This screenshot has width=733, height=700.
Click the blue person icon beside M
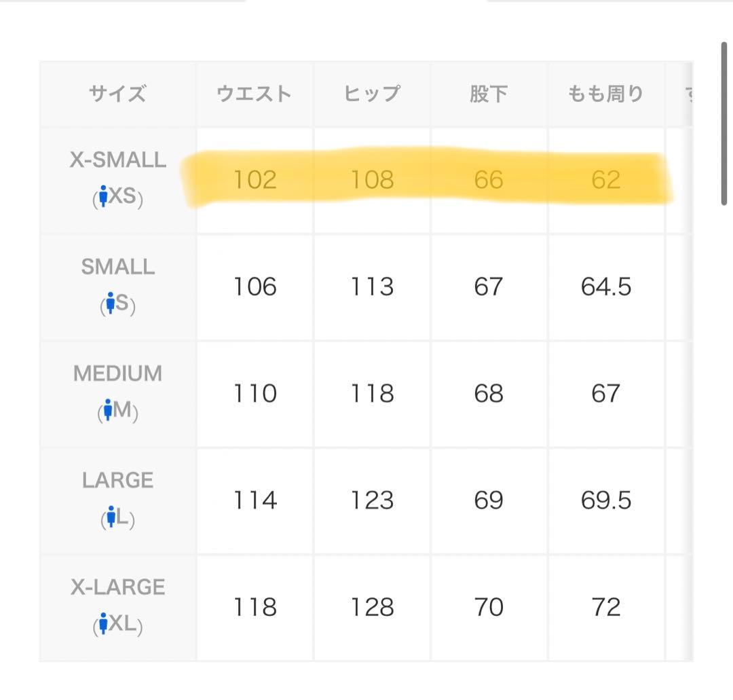click(x=107, y=411)
